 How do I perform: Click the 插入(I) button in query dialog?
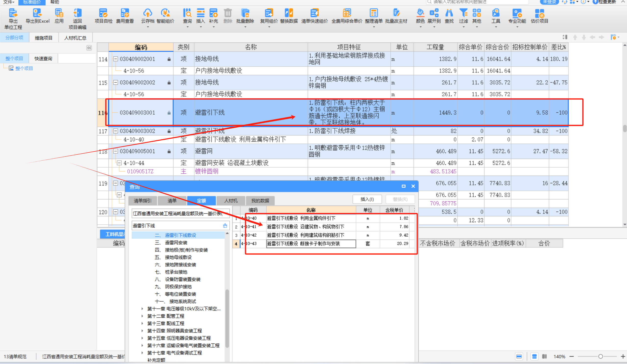click(x=367, y=199)
